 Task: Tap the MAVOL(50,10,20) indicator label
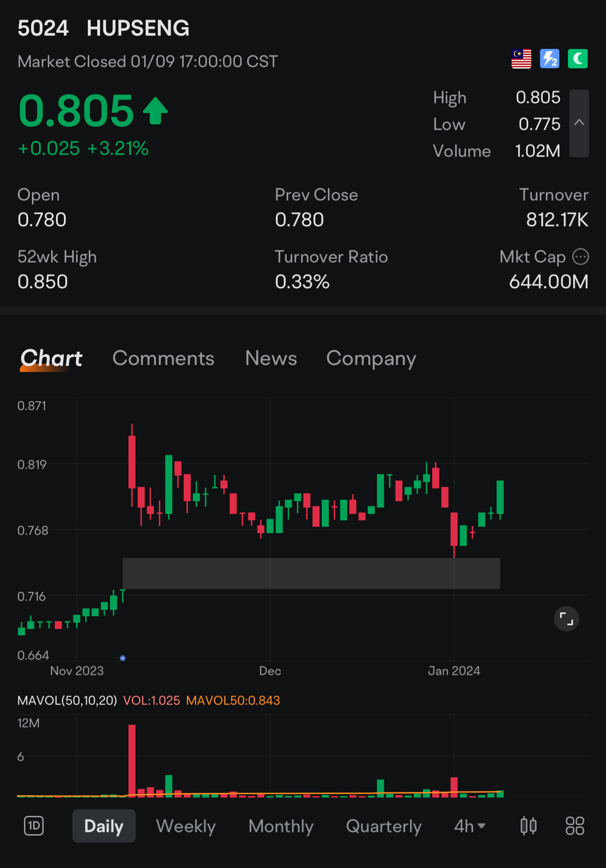(x=67, y=700)
